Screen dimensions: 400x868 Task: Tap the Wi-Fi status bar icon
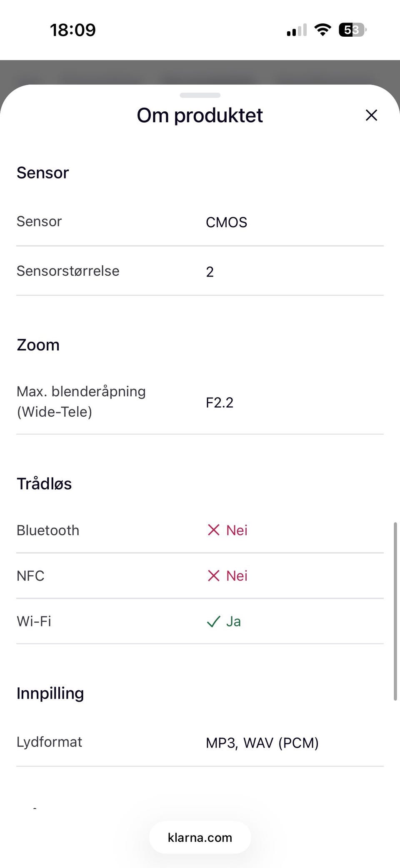tap(322, 30)
